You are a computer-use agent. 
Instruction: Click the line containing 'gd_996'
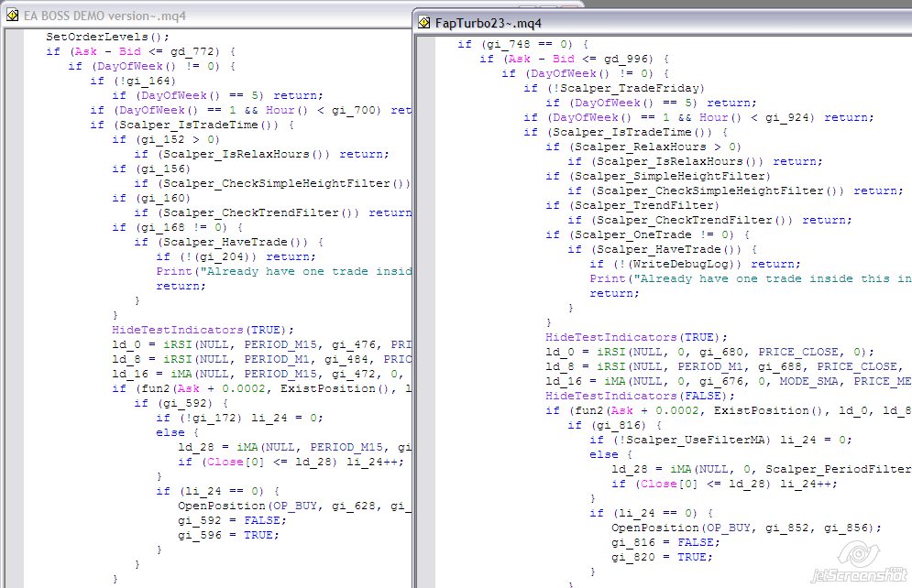click(x=574, y=59)
